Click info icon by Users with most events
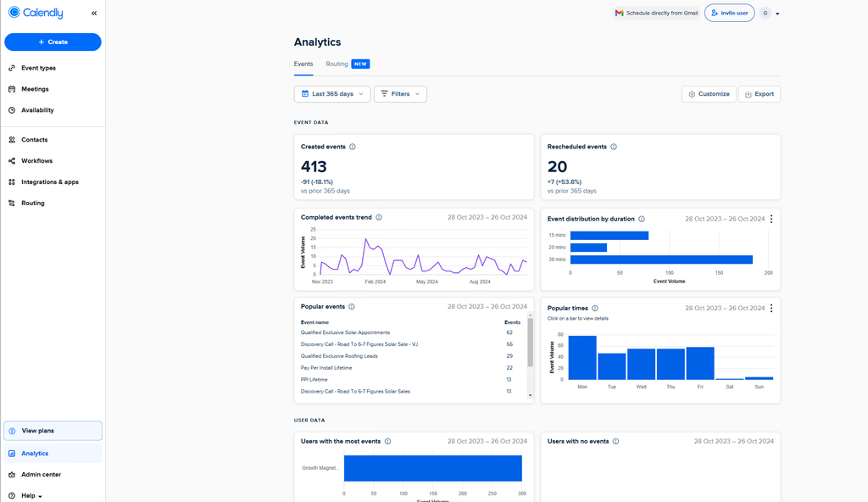The width and height of the screenshot is (868, 502). tap(387, 442)
